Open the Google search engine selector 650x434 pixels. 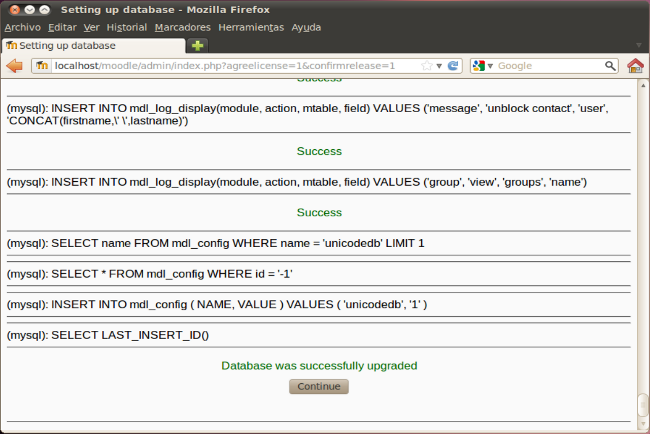click(482, 66)
